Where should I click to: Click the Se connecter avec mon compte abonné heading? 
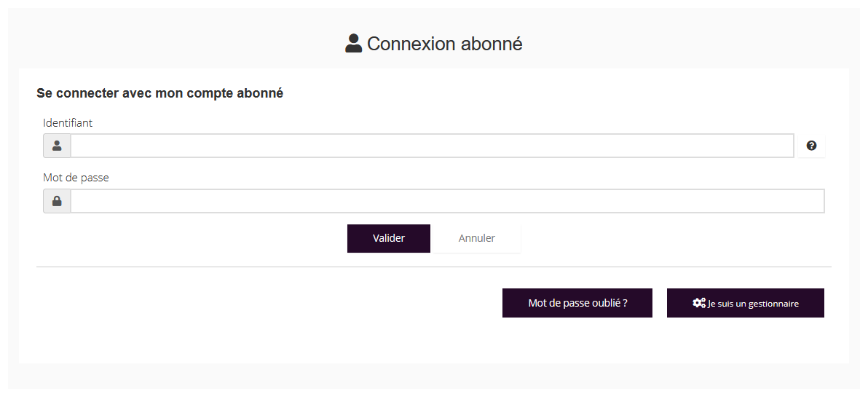[159, 93]
